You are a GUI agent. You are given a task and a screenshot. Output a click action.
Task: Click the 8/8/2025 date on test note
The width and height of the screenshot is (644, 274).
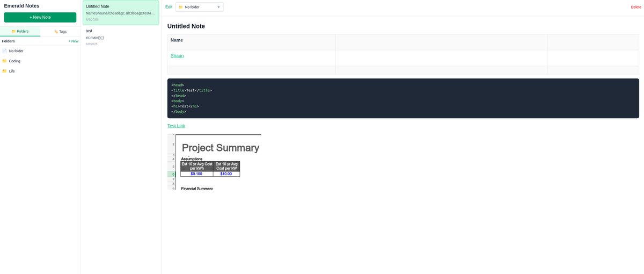pyautogui.click(x=92, y=44)
